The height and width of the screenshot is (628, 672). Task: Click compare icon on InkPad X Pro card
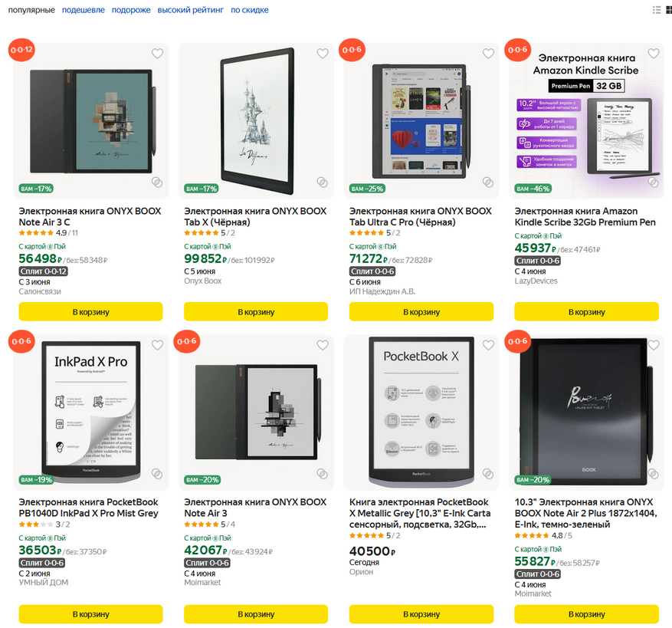click(156, 474)
